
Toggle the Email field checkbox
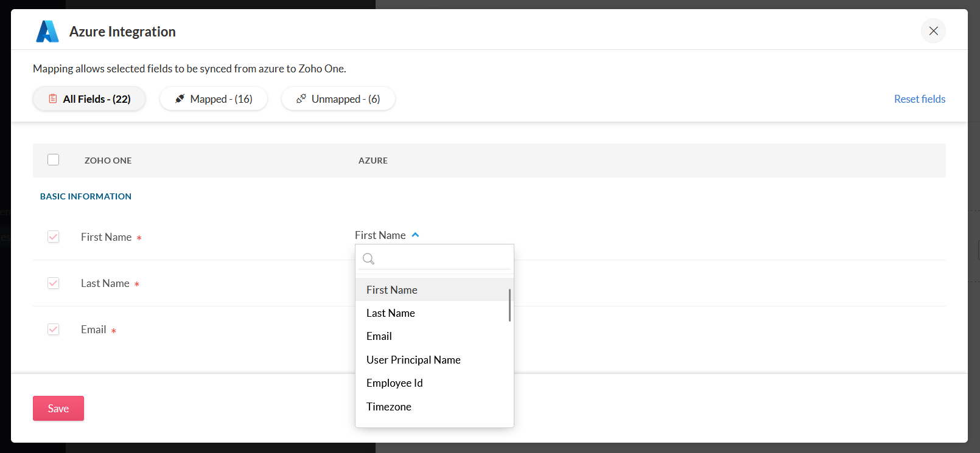(54, 329)
